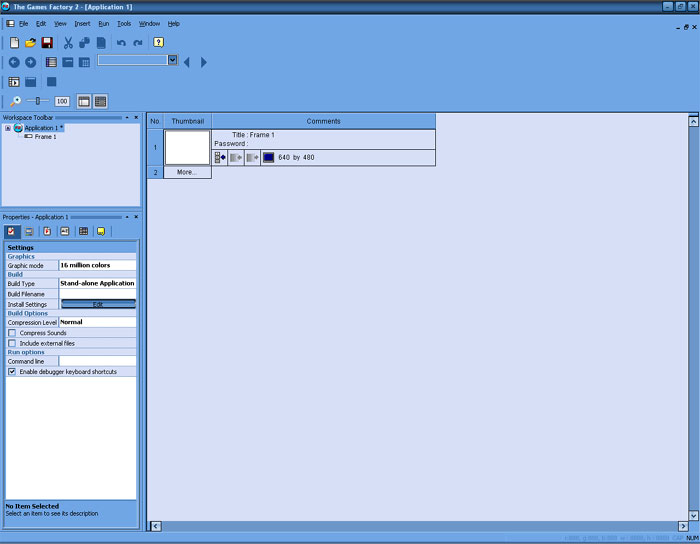Select the Runtime options properties tab icon
Viewport: 700px width, 544px height.
click(x=47, y=231)
